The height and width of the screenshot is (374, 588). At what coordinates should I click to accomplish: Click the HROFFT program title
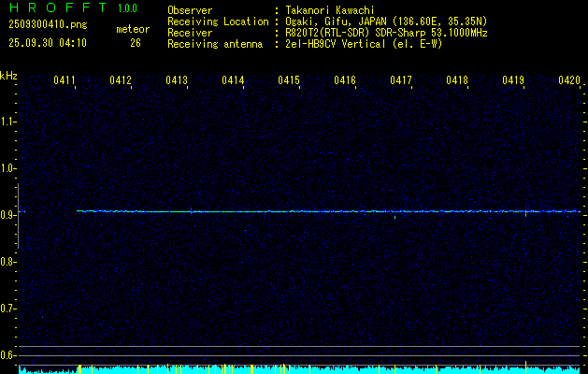[x=58, y=7]
